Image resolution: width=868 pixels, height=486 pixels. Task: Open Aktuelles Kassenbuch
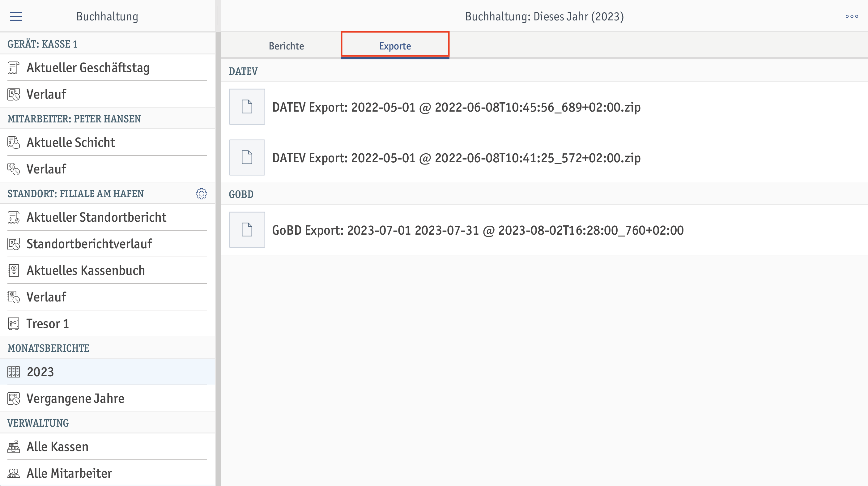(108, 271)
